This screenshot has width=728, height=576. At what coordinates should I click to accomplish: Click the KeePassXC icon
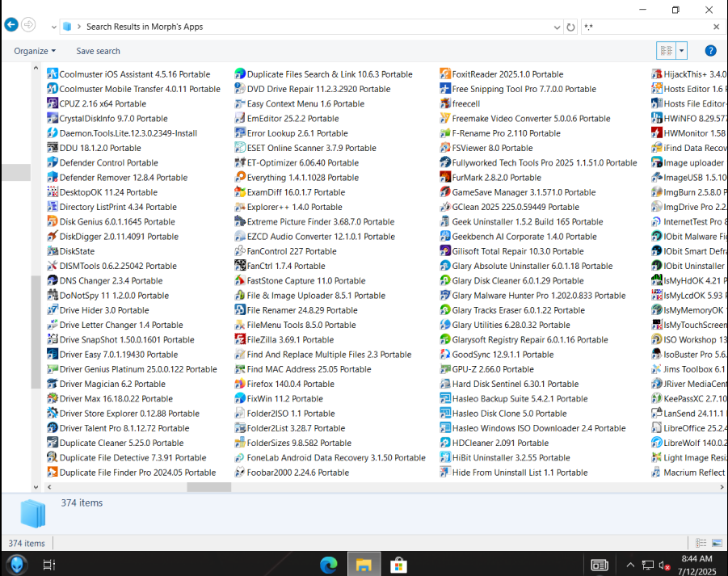657,398
